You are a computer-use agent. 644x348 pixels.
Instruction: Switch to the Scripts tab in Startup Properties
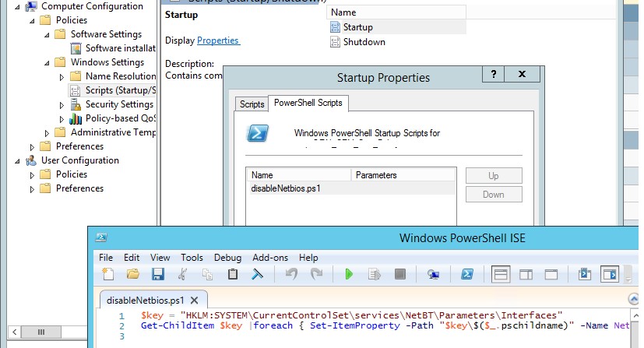252,104
